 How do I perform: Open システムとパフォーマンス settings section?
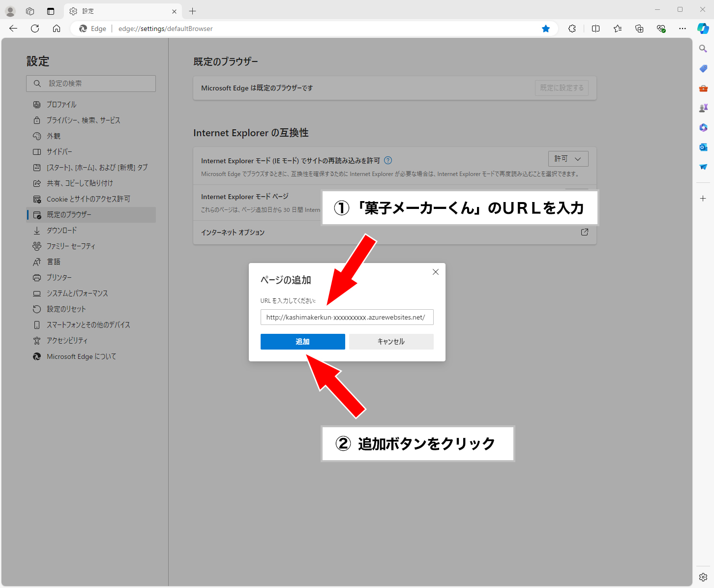91,293
